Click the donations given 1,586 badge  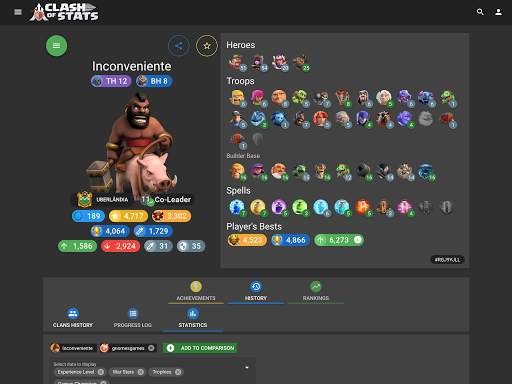pyautogui.click(x=77, y=246)
